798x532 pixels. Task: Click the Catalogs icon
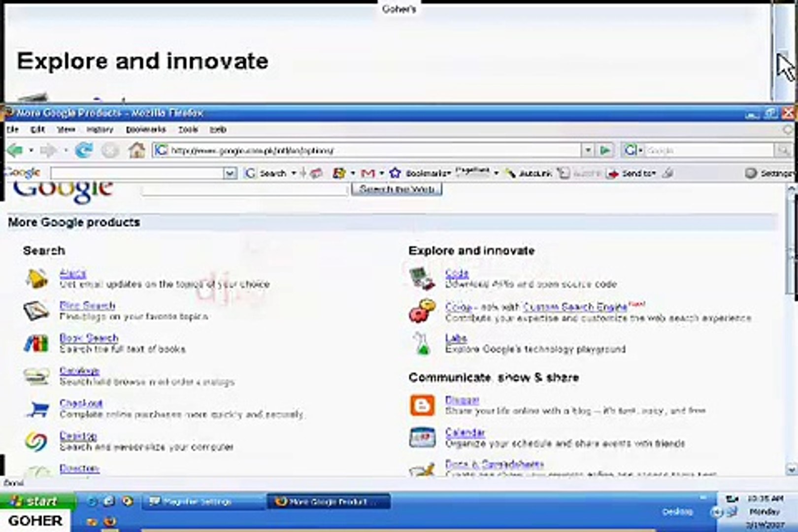[36, 376]
